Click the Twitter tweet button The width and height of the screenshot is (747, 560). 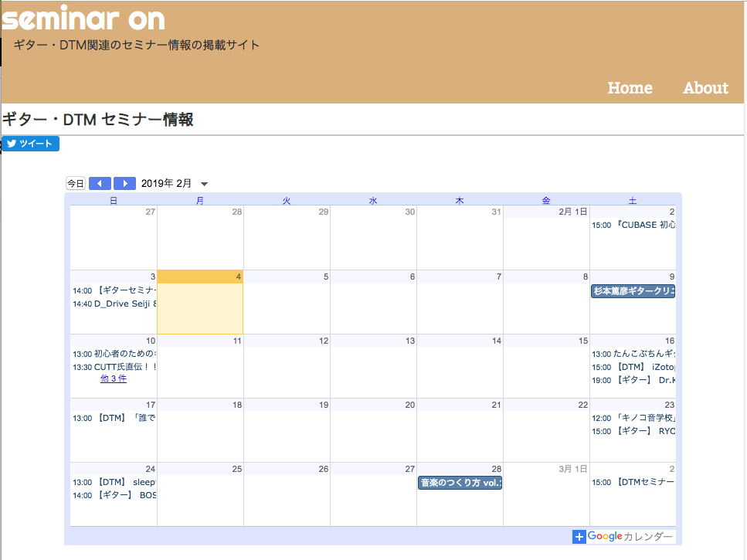[31, 144]
